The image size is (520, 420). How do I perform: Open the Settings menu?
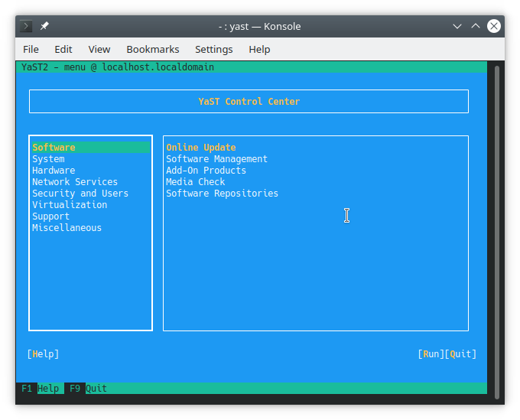[214, 49]
